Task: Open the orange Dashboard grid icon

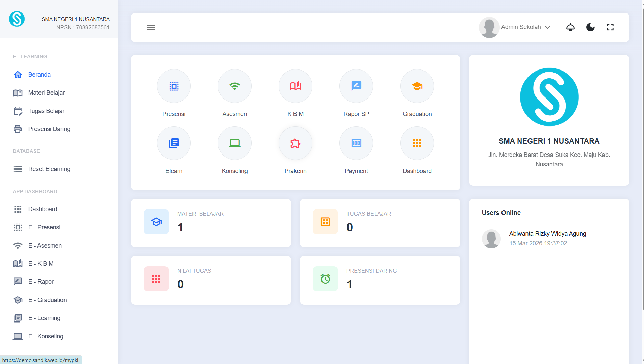Action: (417, 143)
